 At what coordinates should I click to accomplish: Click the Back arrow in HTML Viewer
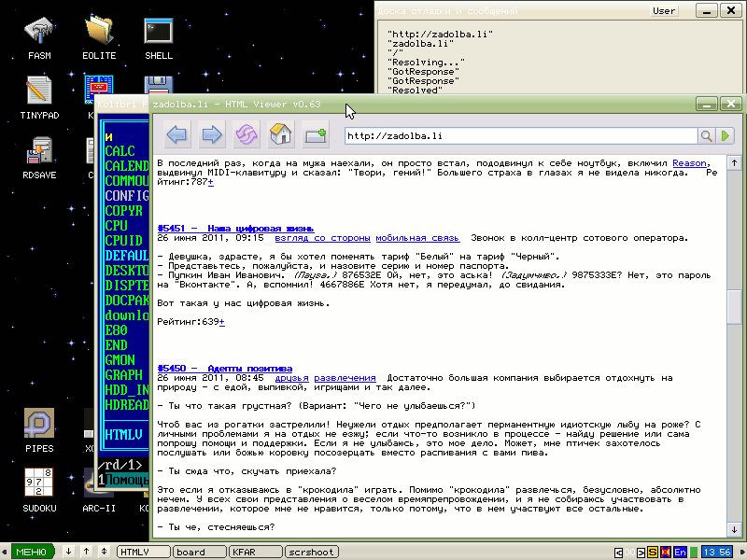(x=176, y=136)
